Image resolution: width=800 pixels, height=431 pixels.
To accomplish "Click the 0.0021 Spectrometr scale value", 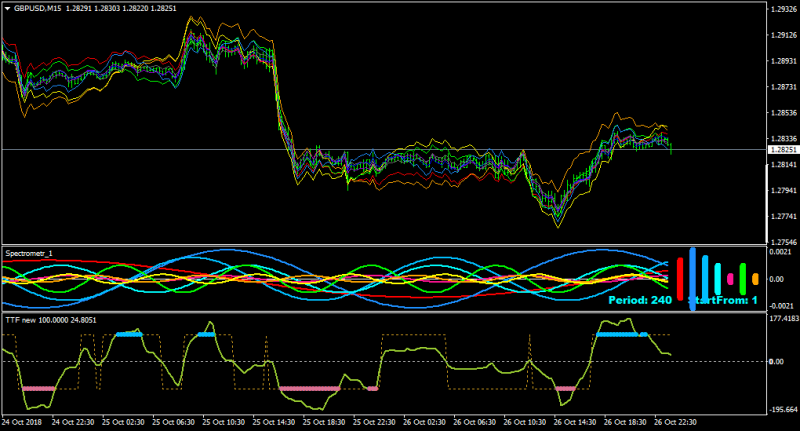I will click(781, 252).
